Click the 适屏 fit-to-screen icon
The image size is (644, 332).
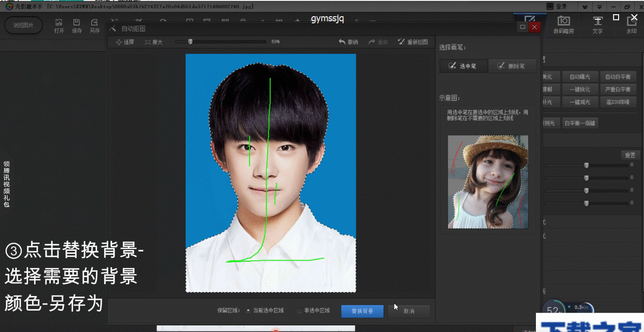click(x=125, y=42)
